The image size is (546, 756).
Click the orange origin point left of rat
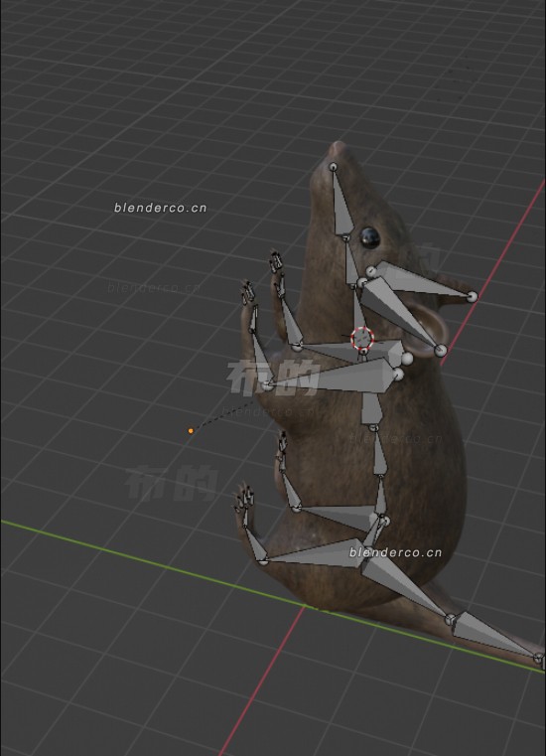tap(191, 430)
